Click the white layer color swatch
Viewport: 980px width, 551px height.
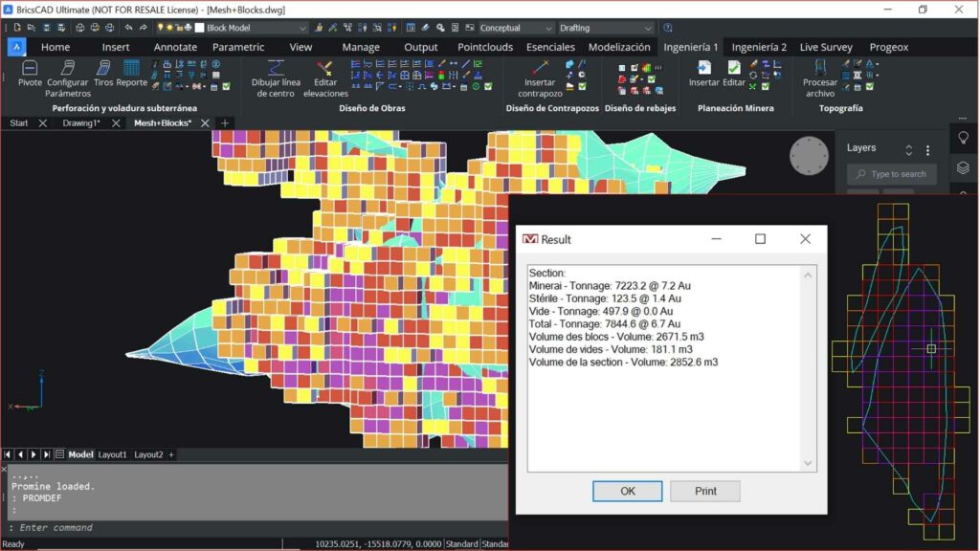click(x=200, y=28)
